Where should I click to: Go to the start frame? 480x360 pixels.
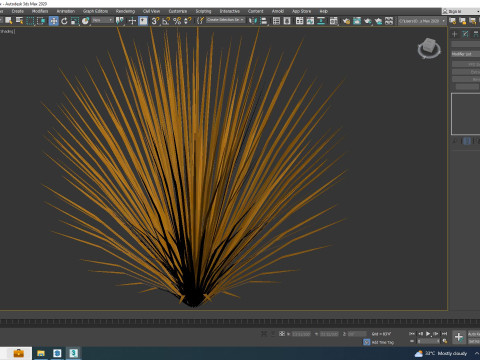click(x=412, y=334)
